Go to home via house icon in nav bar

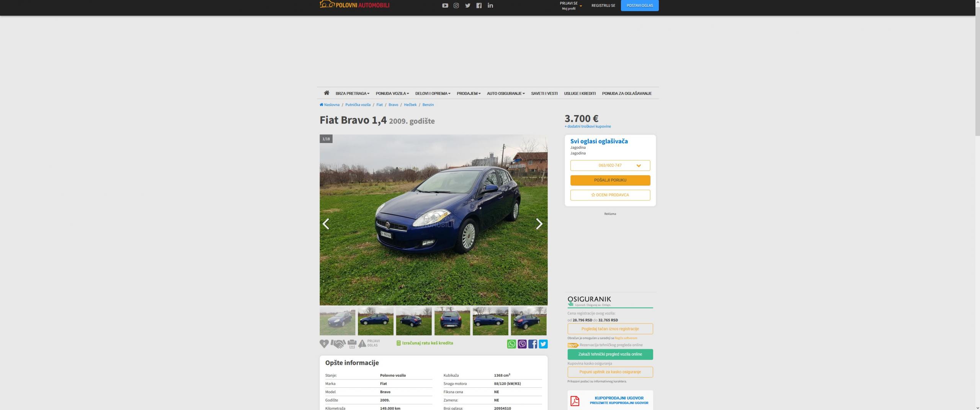pyautogui.click(x=327, y=93)
